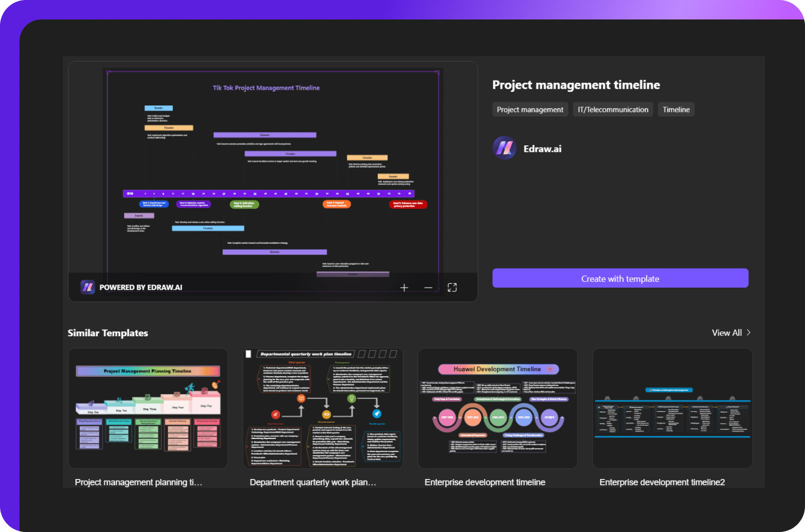Open Project management planning timeline thumbnail
Screen dimensions: 805x532
[x=148, y=408]
